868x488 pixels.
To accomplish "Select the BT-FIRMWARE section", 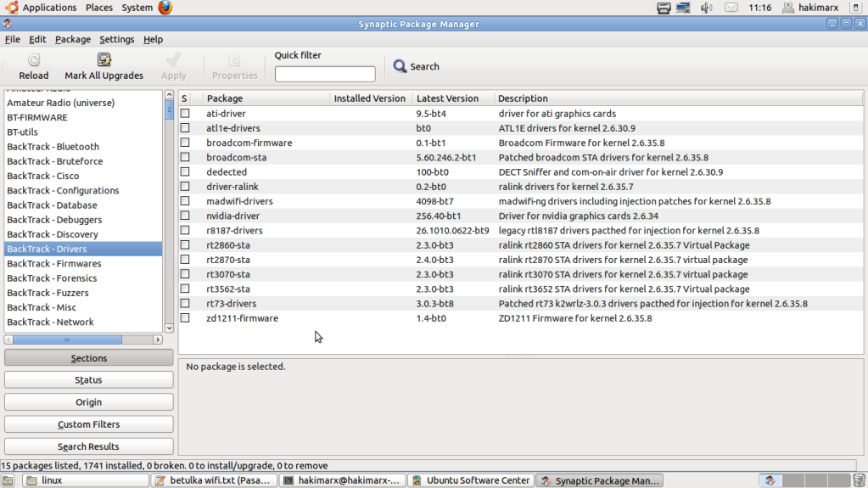I will (x=83, y=117).
